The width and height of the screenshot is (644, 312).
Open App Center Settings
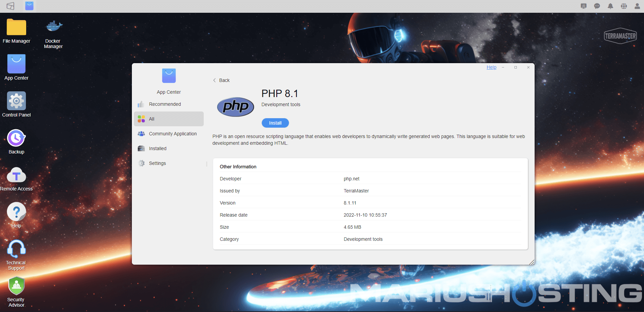(x=169, y=163)
